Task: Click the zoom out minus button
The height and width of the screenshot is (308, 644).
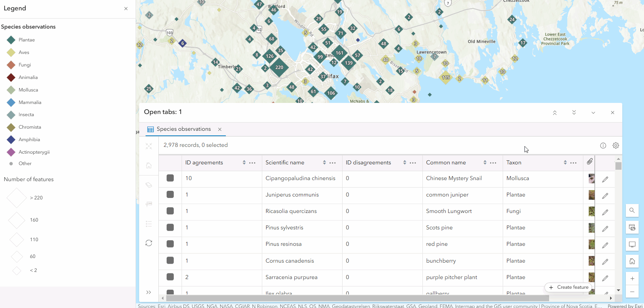Action: [632, 292]
